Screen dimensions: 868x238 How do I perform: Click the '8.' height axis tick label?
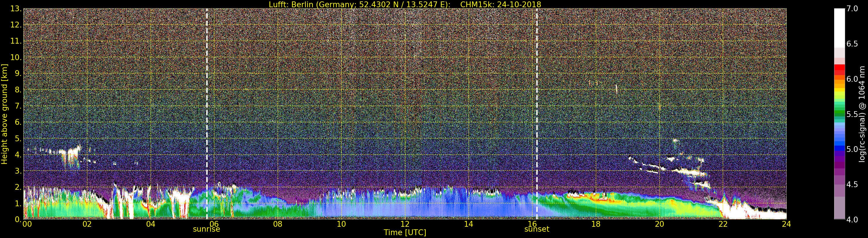coord(18,90)
